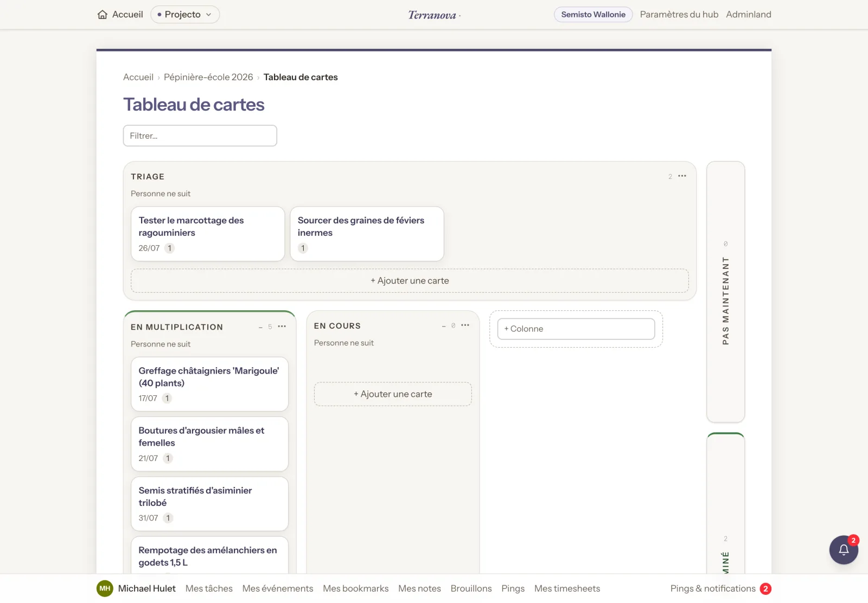Viewport: 868px width, 603px height.
Task: Open the Triage column options menu
Action: tap(682, 176)
